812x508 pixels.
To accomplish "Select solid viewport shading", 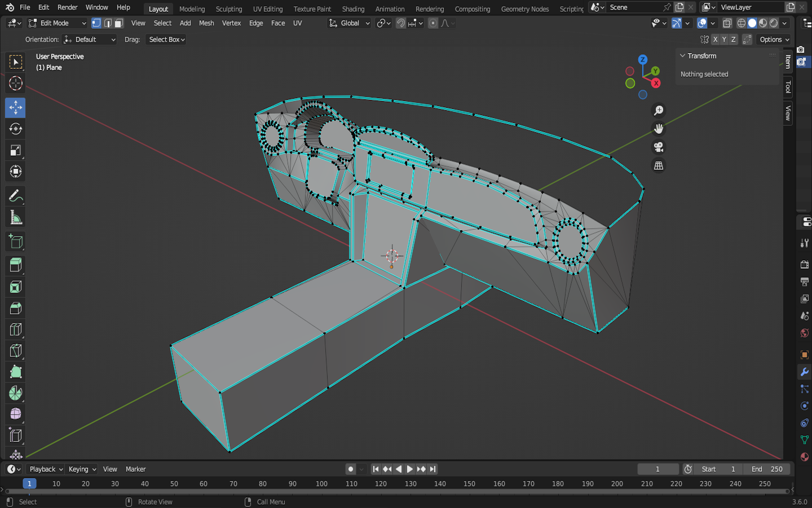I will (752, 23).
